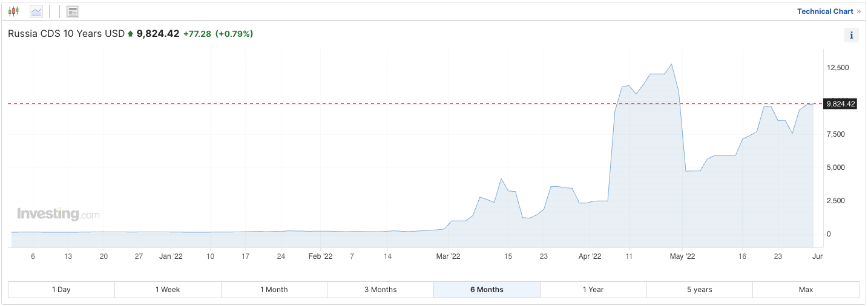Select the 1 Week time range
This screenshot has height=306, width=868.
168,290
